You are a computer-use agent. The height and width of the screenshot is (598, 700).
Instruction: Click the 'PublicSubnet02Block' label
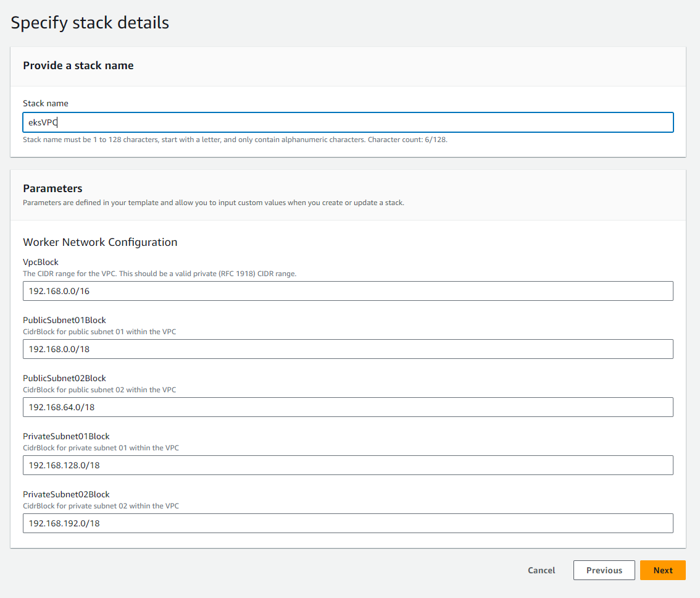click(64, 378)
